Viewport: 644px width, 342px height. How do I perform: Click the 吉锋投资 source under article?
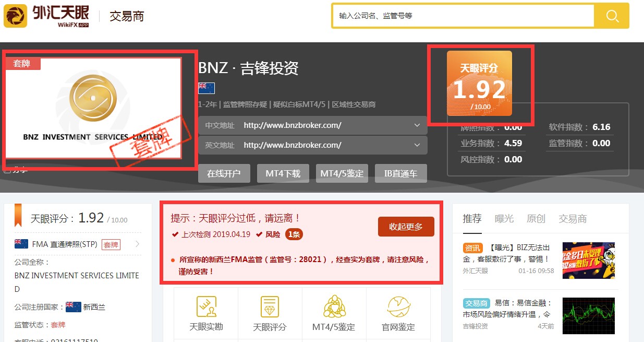pyautogui.click(x=476, y=326)
